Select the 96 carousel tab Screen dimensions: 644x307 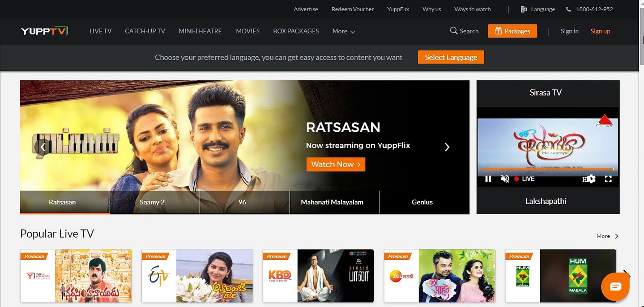click(245, 202)
